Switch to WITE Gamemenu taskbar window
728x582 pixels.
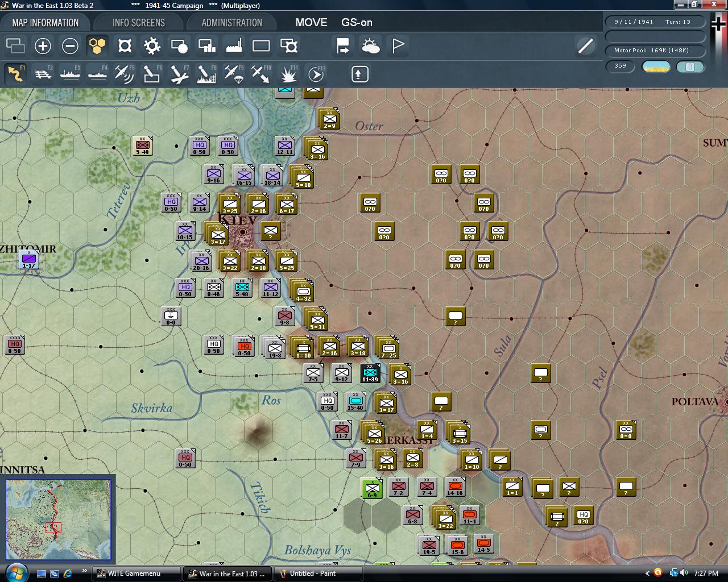click(x=136, y=573)
